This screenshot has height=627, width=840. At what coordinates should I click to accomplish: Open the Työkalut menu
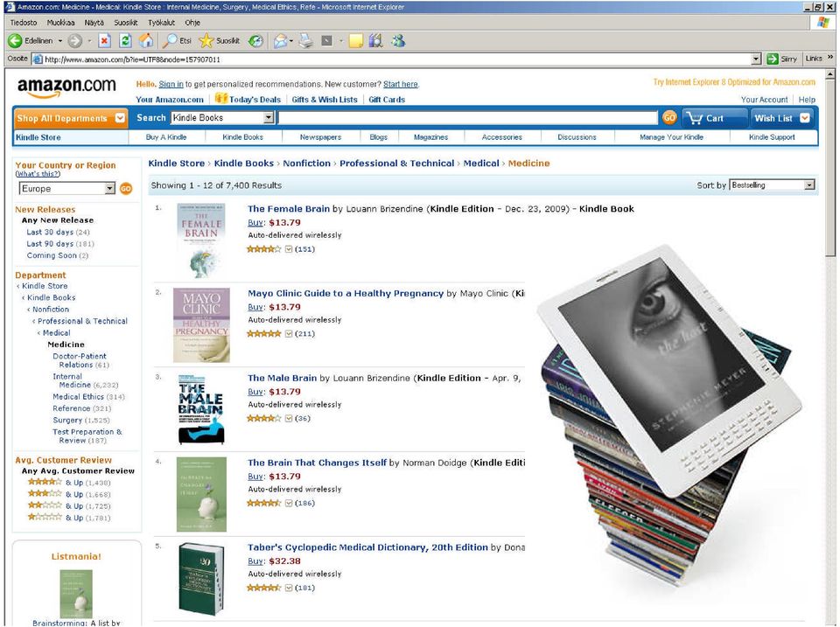click(x=161, y=23)
